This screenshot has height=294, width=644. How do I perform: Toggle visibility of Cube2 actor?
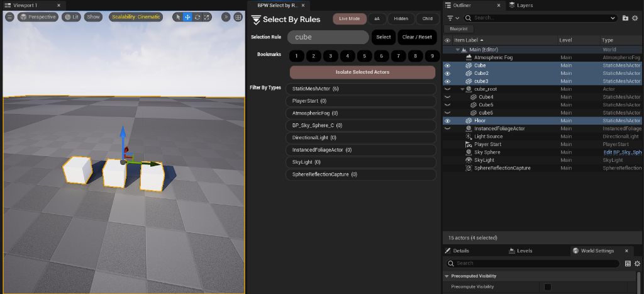point(448,74)
